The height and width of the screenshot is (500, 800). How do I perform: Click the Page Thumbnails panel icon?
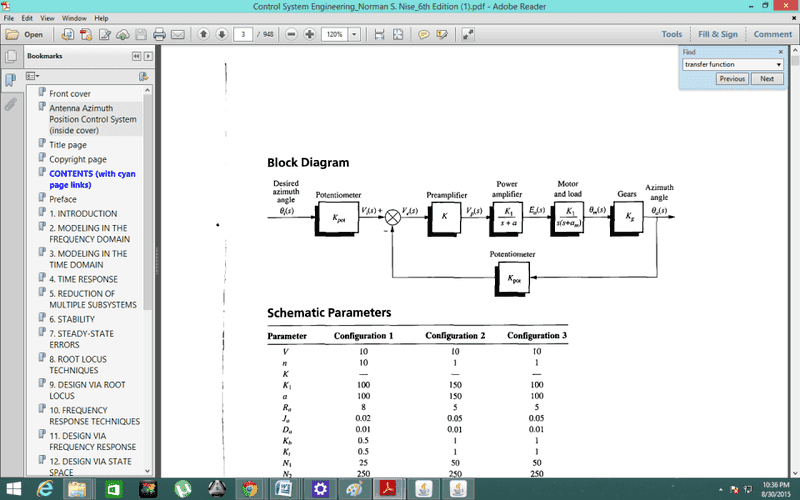click(x=10, y=79)
